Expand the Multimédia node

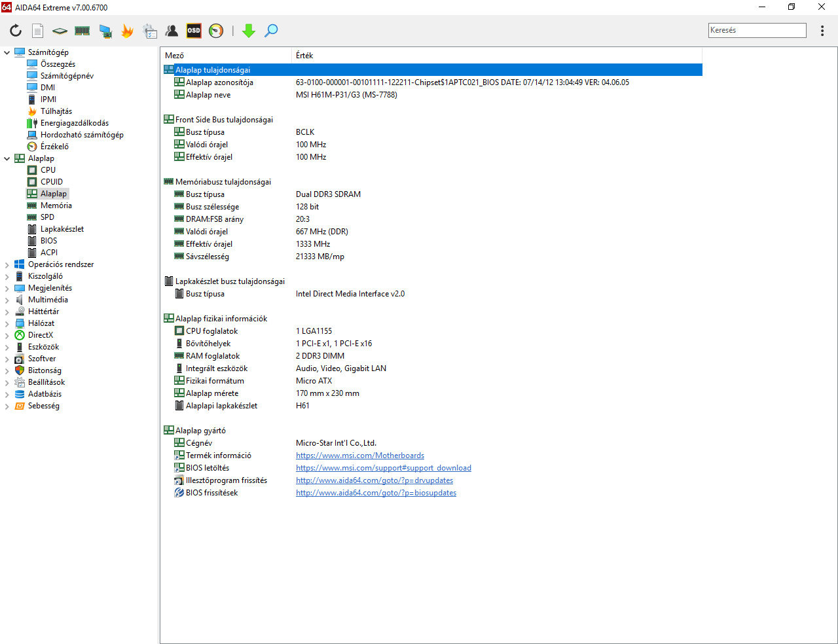click(x=7, y=300)
